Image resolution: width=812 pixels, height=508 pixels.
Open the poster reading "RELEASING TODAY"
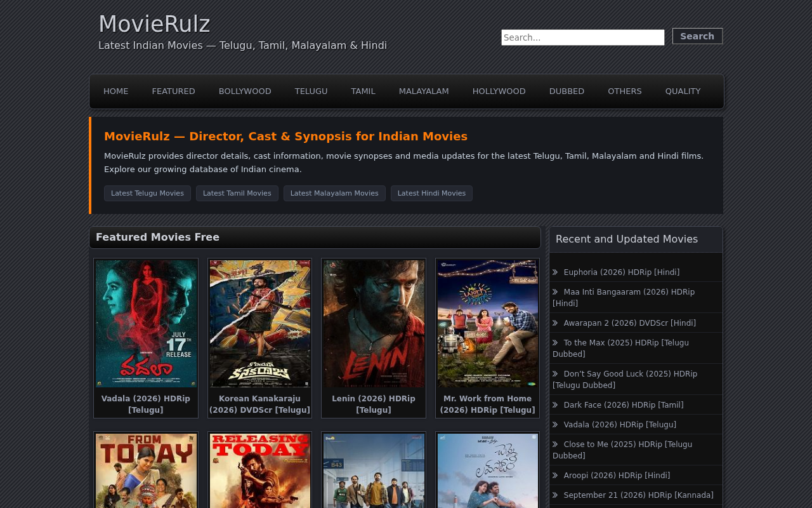click(x=260, y=471)
